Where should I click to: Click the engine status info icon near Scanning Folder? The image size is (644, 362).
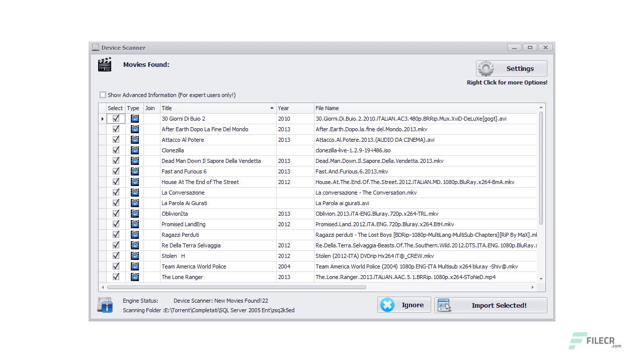(x=105, y=305)
